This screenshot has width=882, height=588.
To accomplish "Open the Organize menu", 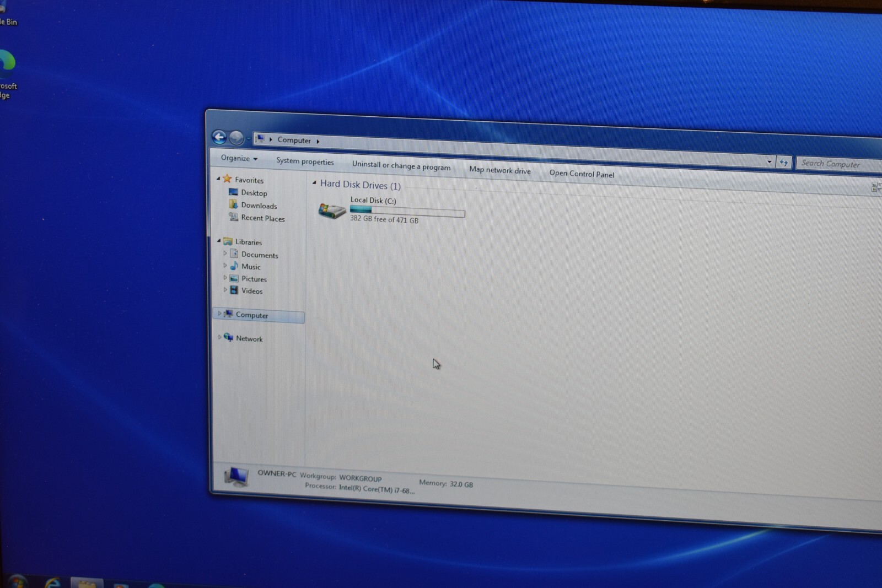I will click(x=239, y=158).
